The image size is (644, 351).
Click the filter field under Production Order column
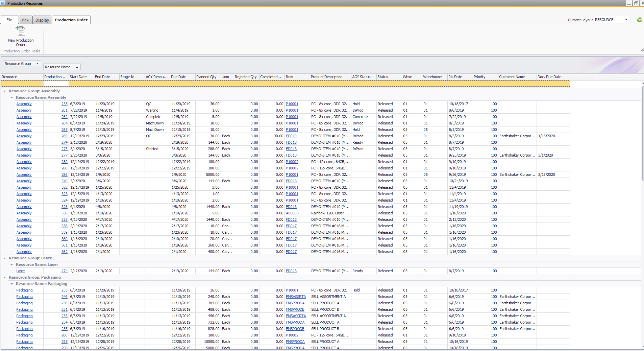(x=55, y=83)
